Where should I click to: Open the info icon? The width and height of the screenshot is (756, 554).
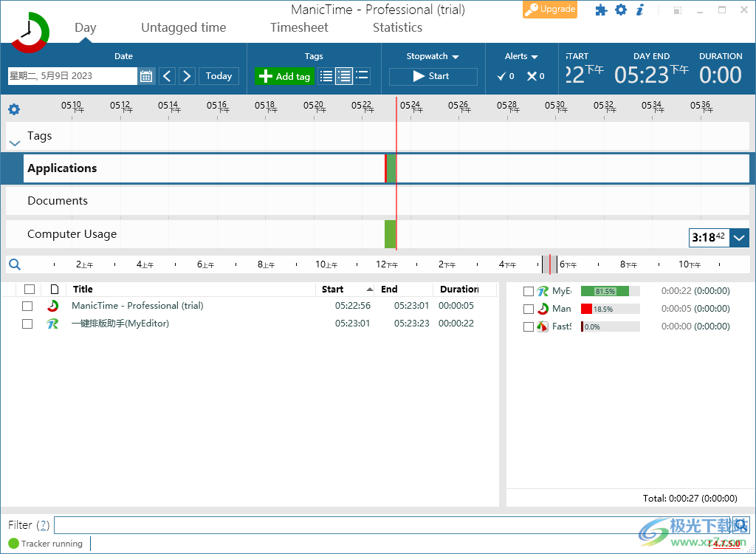pos(640,10)
